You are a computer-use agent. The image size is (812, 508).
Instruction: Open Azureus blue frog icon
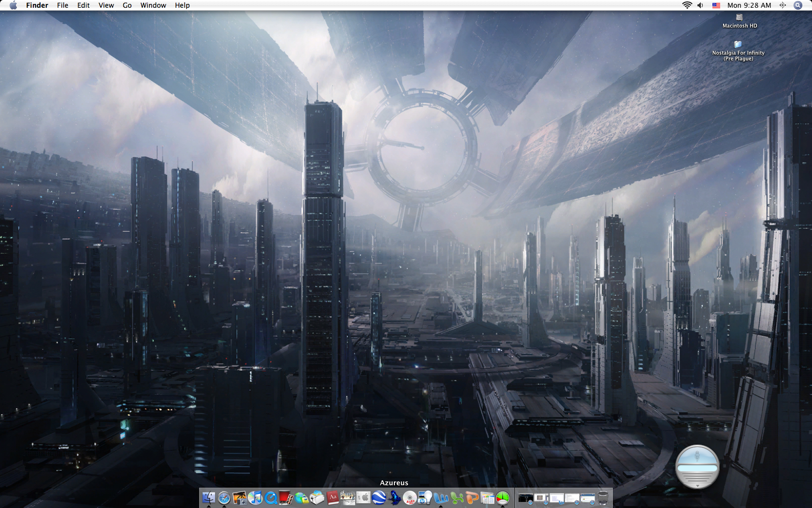click(x=394, y=497)
